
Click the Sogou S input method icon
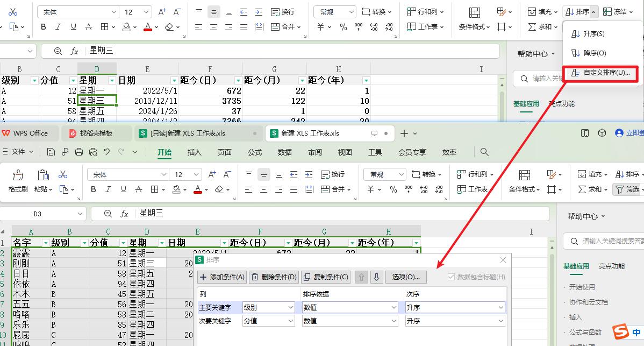[x=621, y=331]
